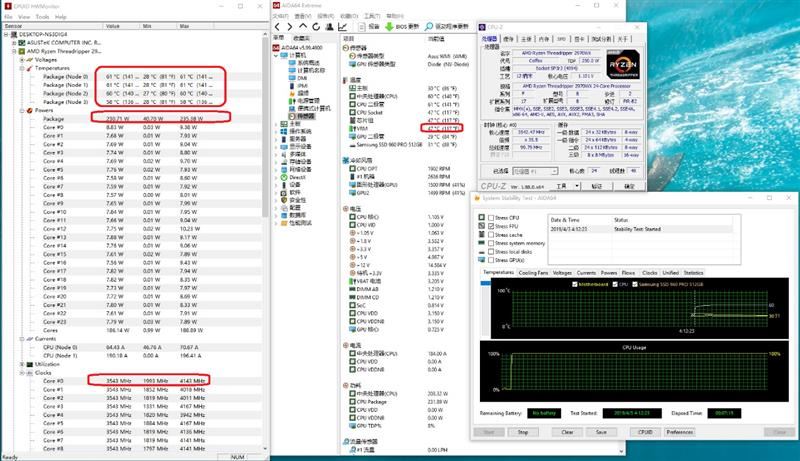Switch to the Statistics tab in Stability Test
The width and height of the screenshot is (800, 461).
(x=693, y=273)
